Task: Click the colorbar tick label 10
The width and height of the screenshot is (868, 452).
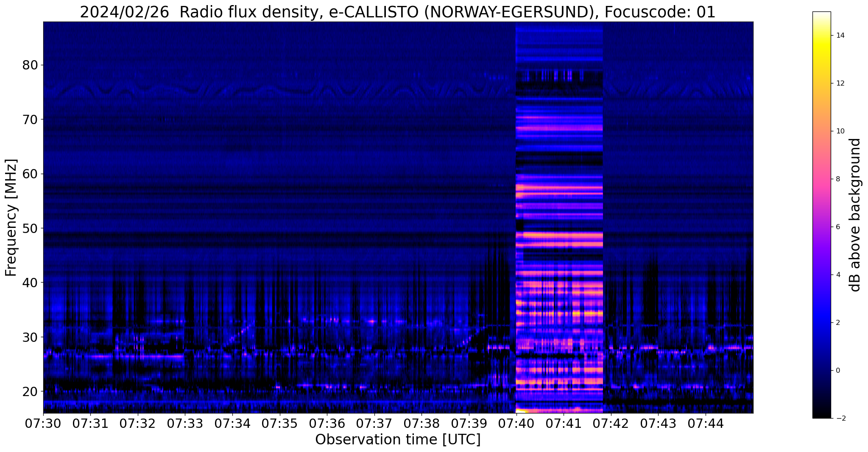Action: [x=840, y=131]
